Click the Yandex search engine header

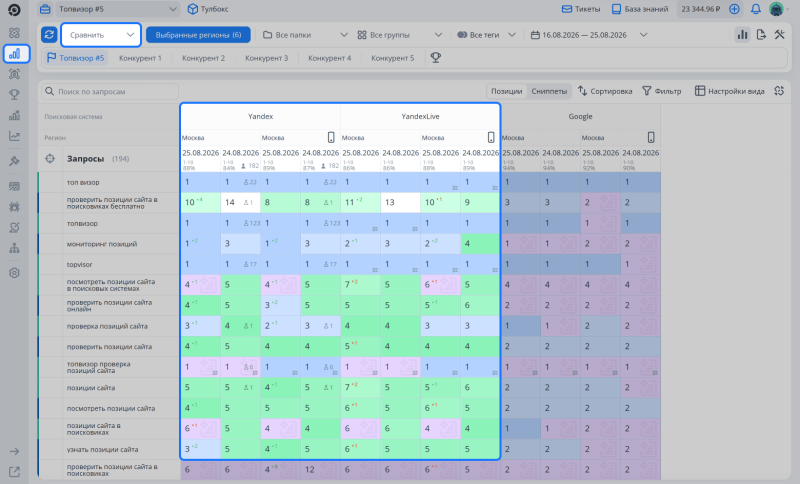click(x=260, y=116)
